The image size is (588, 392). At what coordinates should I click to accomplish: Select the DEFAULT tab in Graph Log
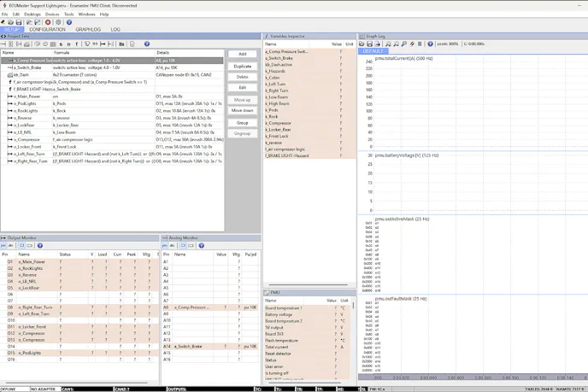tap(373, 51)
